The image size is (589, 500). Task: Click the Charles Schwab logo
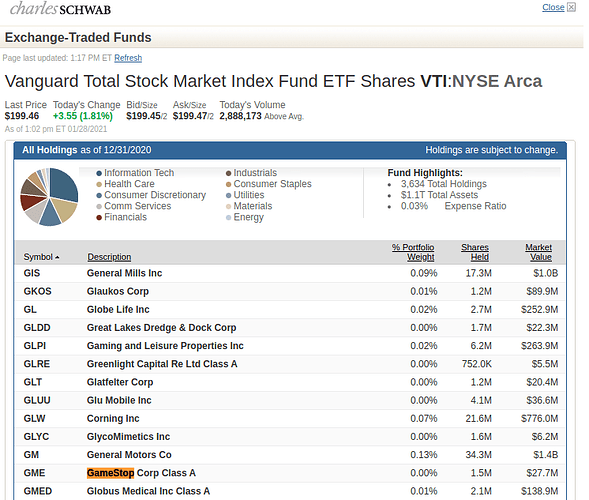click(x=60, y=9)
